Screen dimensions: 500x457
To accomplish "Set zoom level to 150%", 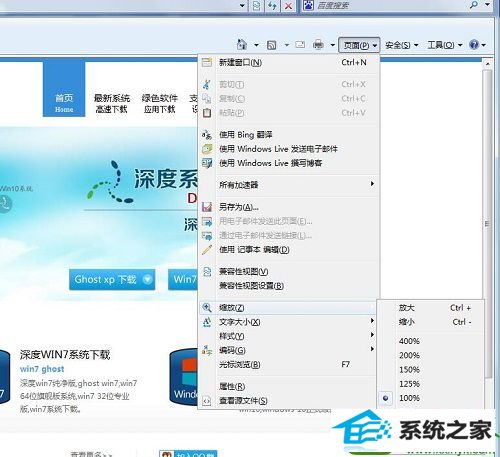I will tap(431, 370).
